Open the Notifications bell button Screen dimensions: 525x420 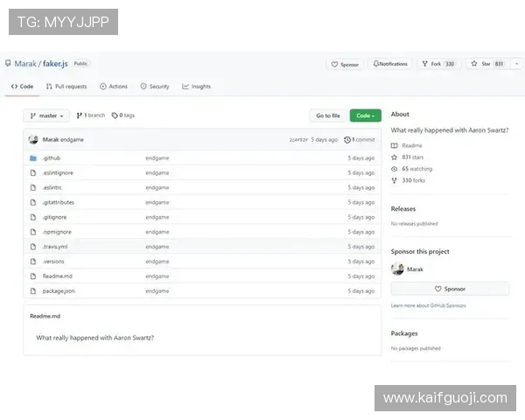(x=390, y=64)
